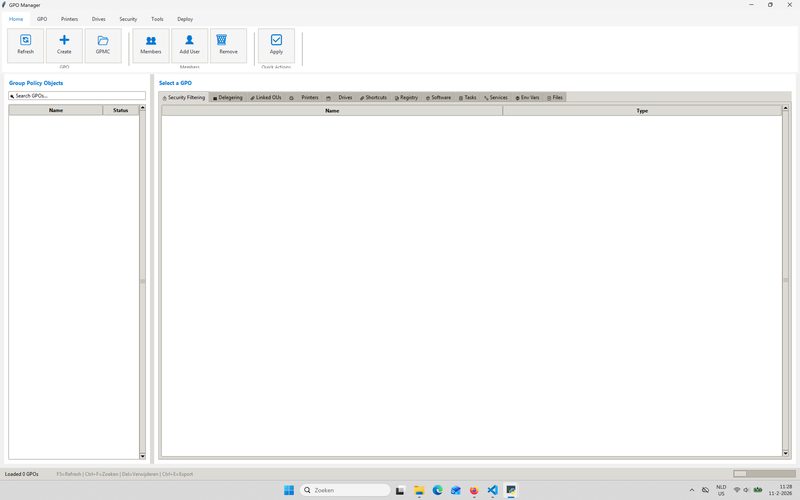Select the Env Vars tab
800x500 pixels.
[528, 97]
